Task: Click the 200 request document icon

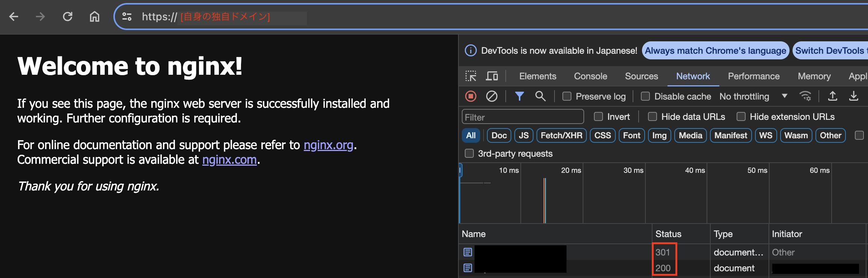Action: click(468, 268)
